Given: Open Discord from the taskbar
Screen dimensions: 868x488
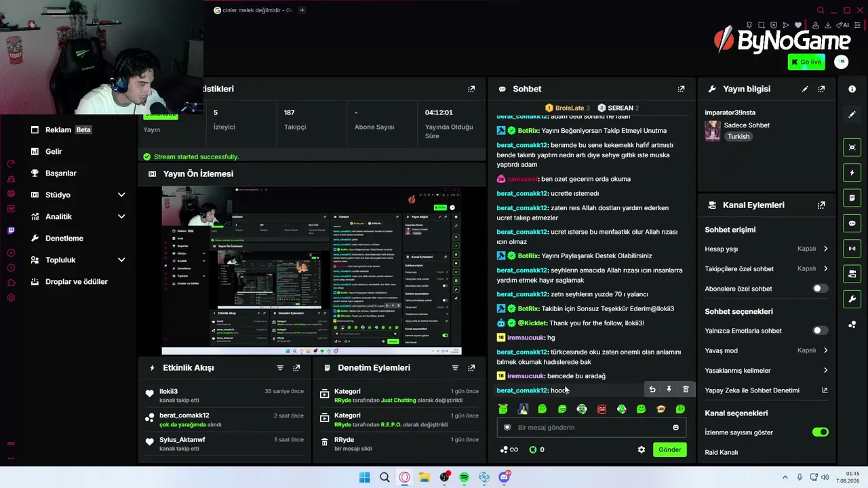Looking at the screenshot, I should [504, 477].
